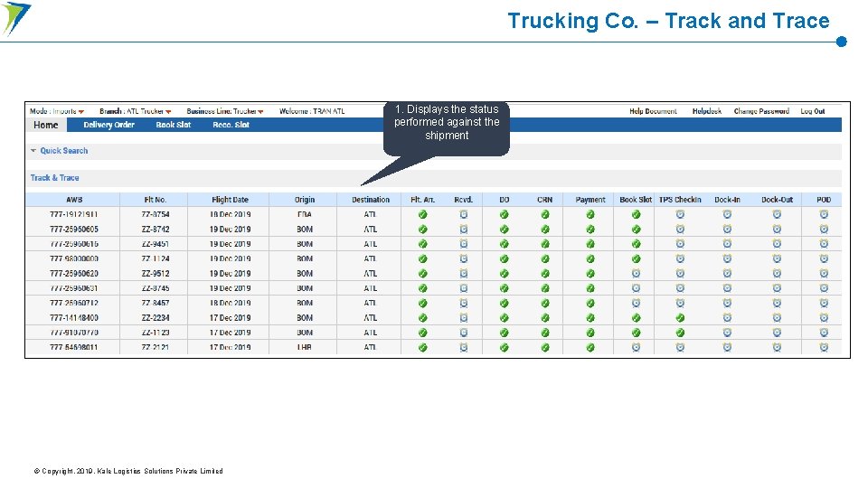The width and height of the screenshot is (868, 488).
Task: Click the Origin column header
Action: (x=305, y=200)
